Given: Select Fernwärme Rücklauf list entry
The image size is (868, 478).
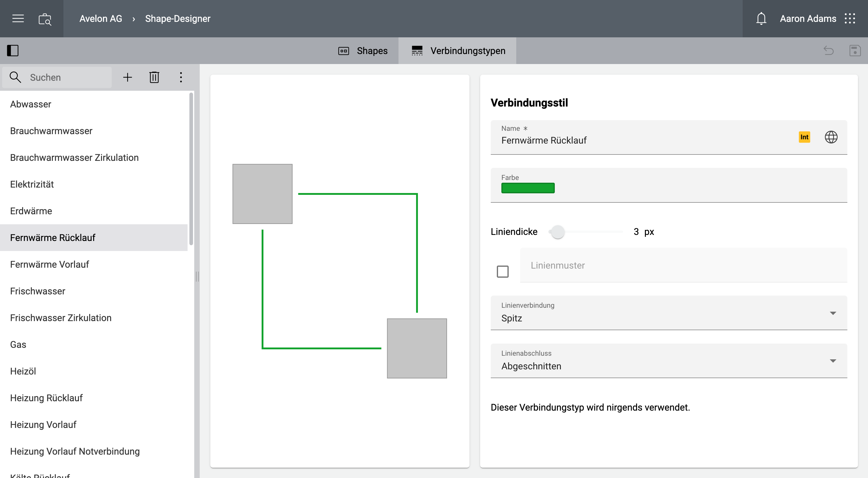Looking at the screenshot, I should [x=94, y=238].
